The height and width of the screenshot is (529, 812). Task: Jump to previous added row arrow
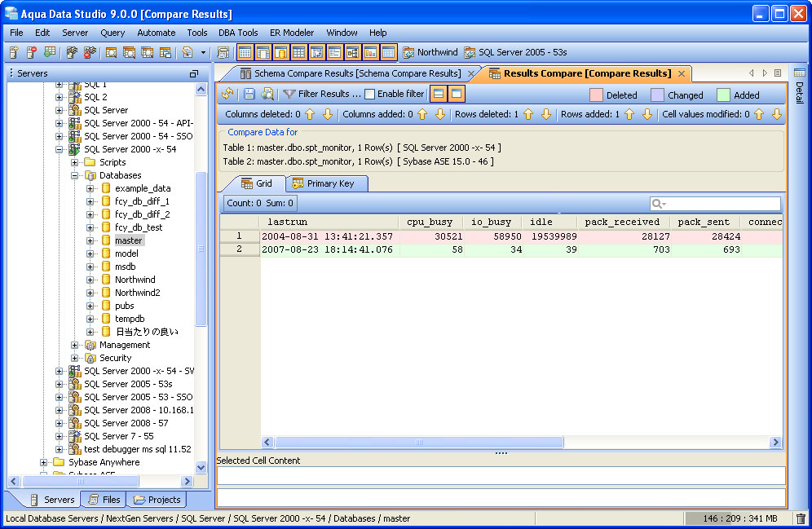(x=629, y=115)
